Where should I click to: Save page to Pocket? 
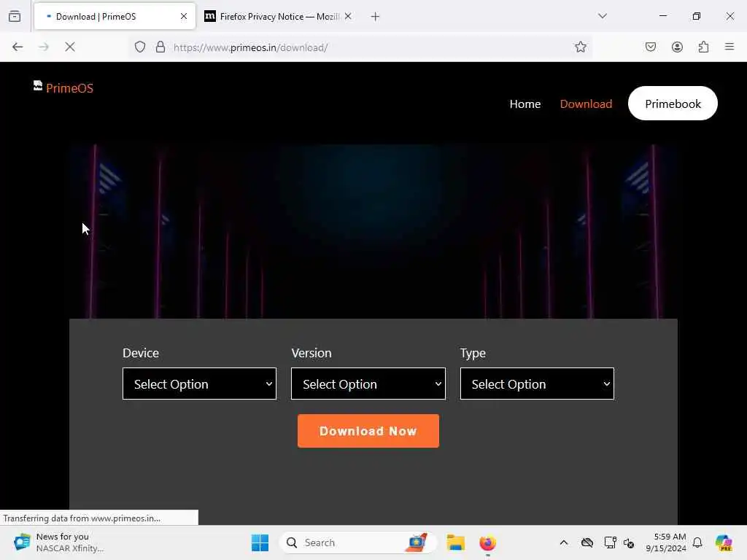point(650,47)
